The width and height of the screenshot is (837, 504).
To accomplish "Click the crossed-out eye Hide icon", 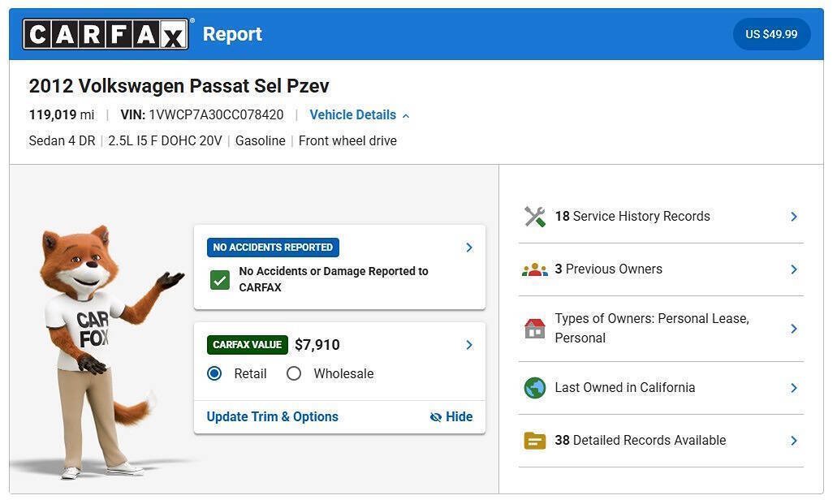I will pos(436,417).
